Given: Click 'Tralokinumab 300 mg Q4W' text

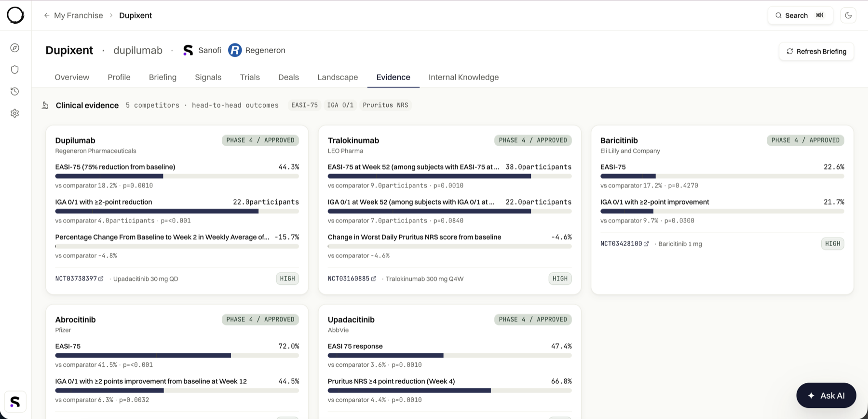Looking at the screenshot, I should pyautogui.click(x=424, y=279).
